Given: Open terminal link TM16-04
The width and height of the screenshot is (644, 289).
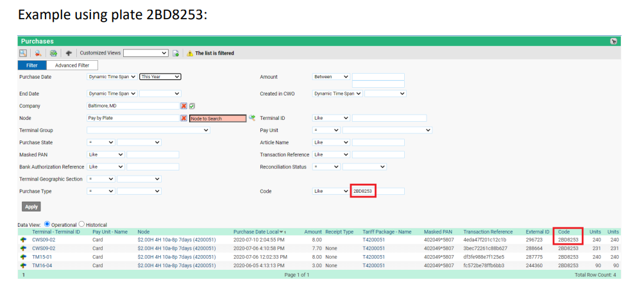Looking at the screenshot, I should pos(42,265).
